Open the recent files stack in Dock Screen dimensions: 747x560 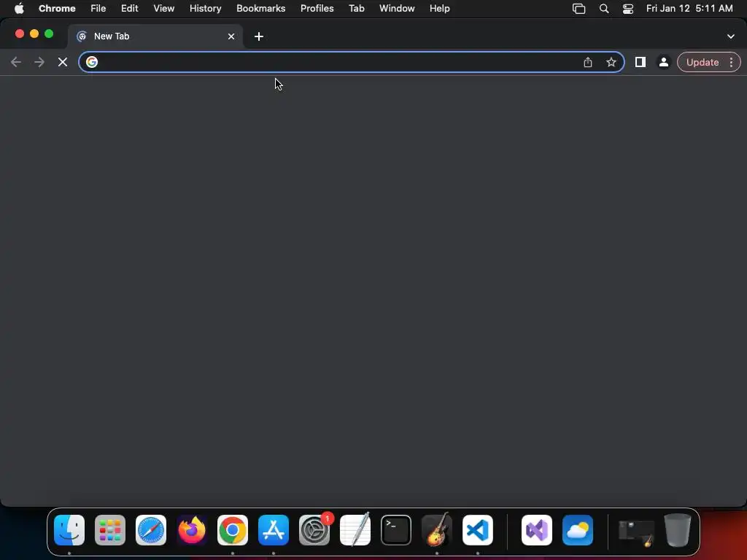[636, 532]
